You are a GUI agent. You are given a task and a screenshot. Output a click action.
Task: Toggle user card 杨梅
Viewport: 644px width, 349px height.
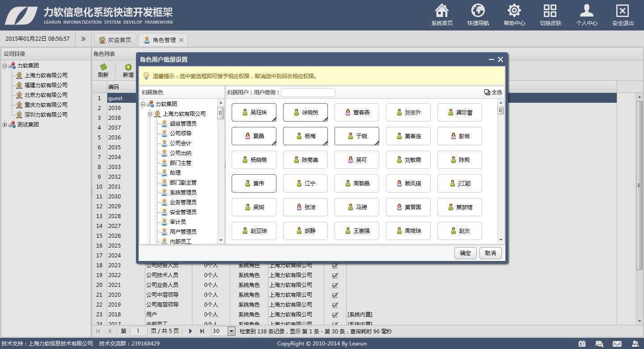(x=305, y=136)
